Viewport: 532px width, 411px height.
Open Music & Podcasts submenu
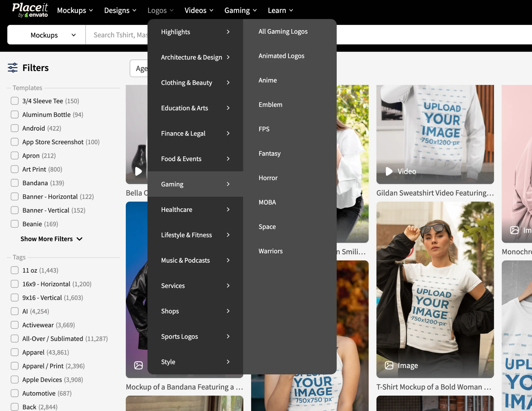point(195,260)
